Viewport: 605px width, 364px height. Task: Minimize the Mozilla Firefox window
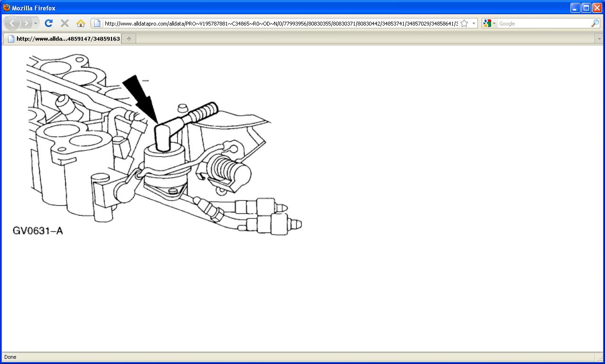(575, 8)
